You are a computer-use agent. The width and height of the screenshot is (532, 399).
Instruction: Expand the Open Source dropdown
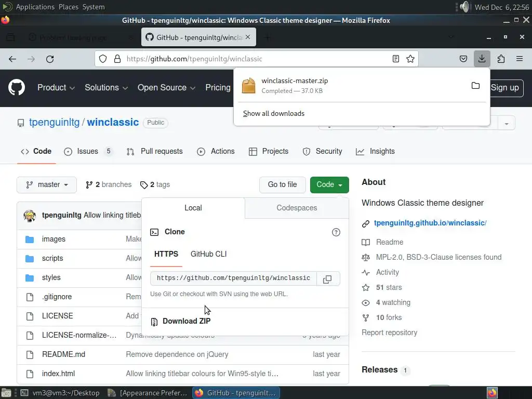coord(166,87)
